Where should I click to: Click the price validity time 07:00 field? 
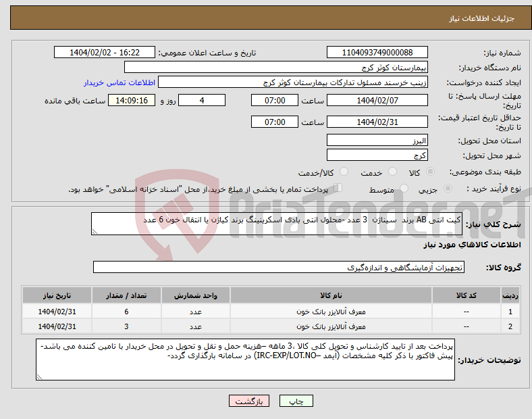tap(275, 122)
